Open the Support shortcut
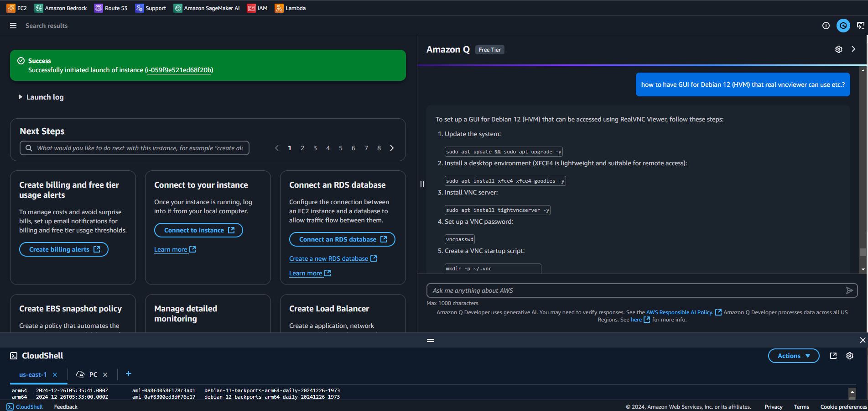 [x=151, y=8]
